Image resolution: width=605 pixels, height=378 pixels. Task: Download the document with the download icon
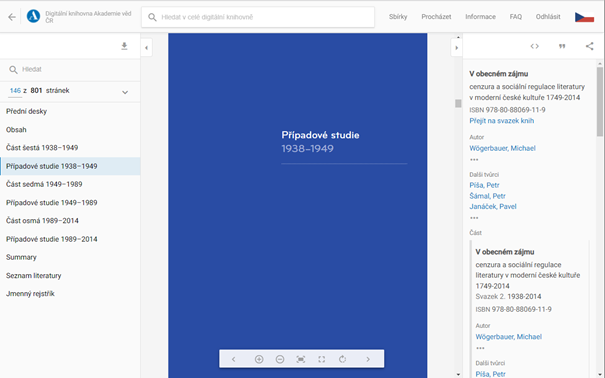(x=124, y=46)
